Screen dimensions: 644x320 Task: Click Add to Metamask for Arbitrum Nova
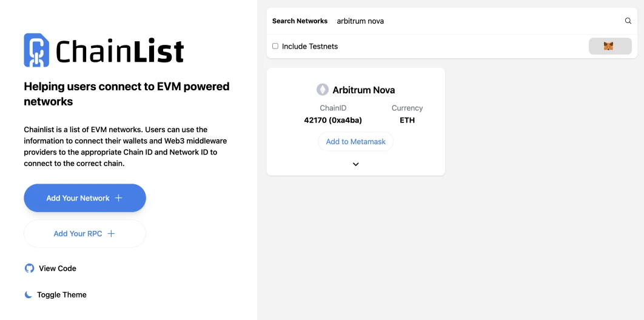tap(356, 142)
